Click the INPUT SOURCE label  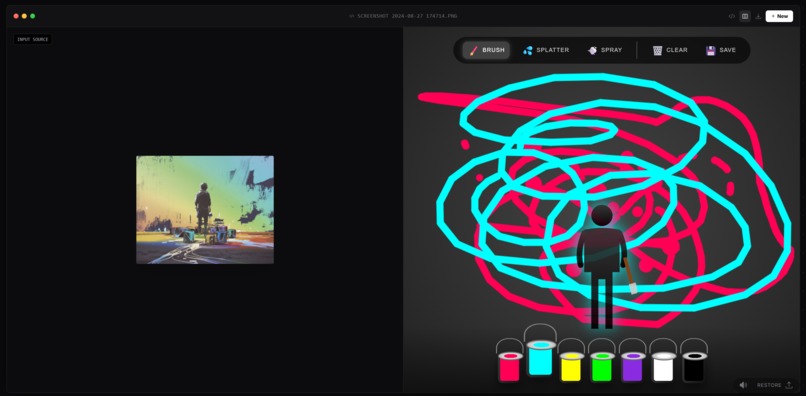[x=33, y=40]
